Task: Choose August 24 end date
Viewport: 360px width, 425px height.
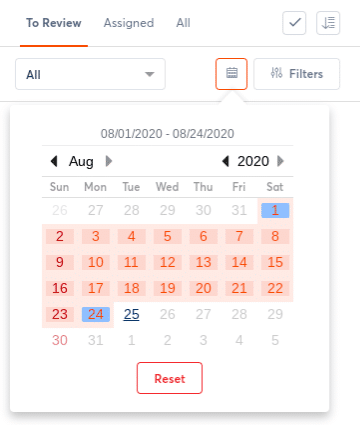Action: point(96,314)
